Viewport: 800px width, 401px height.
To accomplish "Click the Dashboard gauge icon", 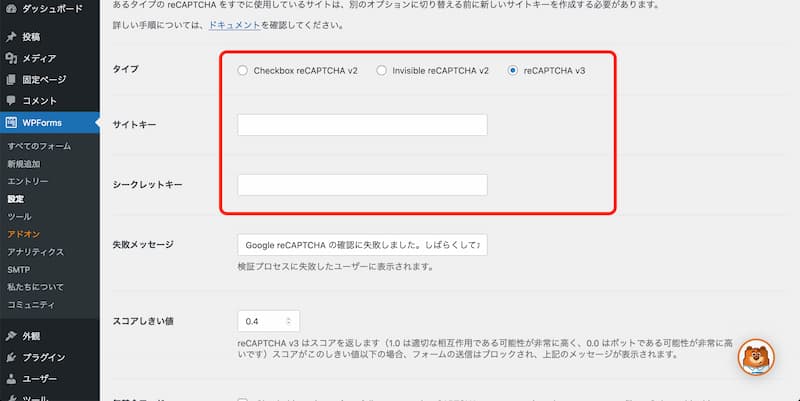I will [x=11, y=9].
